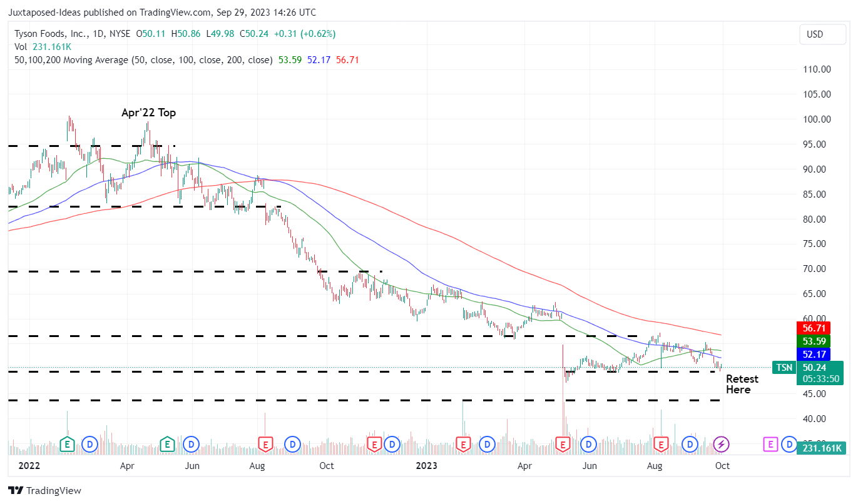Select the Apr'22 Top annotation text
This screenshot has height=504, width=858.
tap(148, 113)
